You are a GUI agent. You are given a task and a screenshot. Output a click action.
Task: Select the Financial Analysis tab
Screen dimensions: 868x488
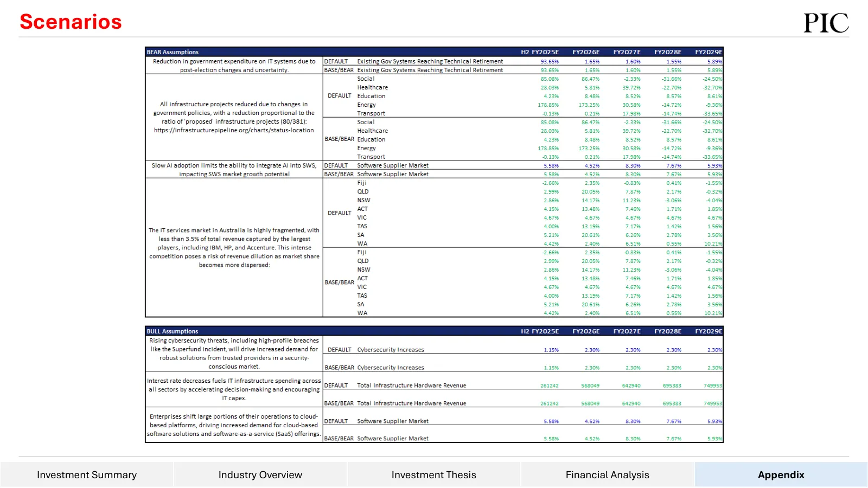pyautogui.click(x=608, y=474)
